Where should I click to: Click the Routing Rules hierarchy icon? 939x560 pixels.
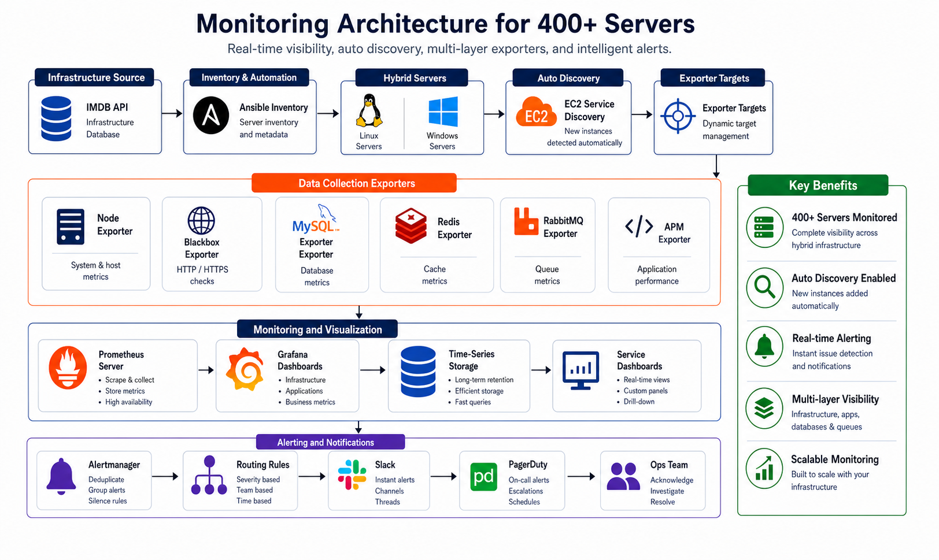(x=209, y=476)
